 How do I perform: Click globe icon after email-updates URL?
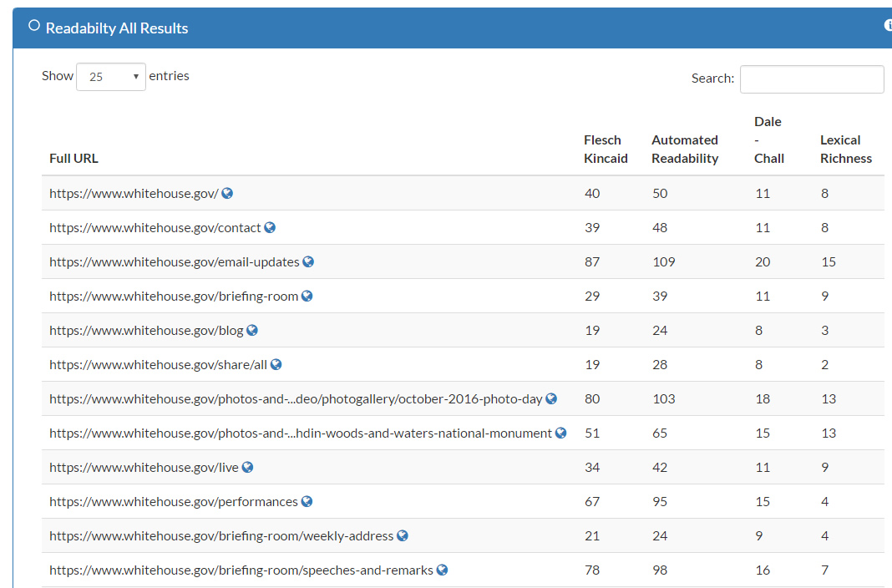[308, 261]
